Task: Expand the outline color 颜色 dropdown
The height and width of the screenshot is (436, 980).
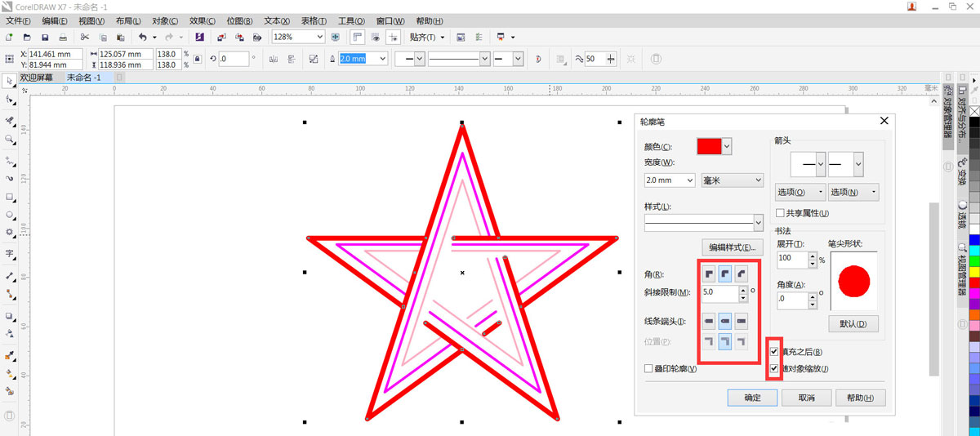Action: pos(727,146)
